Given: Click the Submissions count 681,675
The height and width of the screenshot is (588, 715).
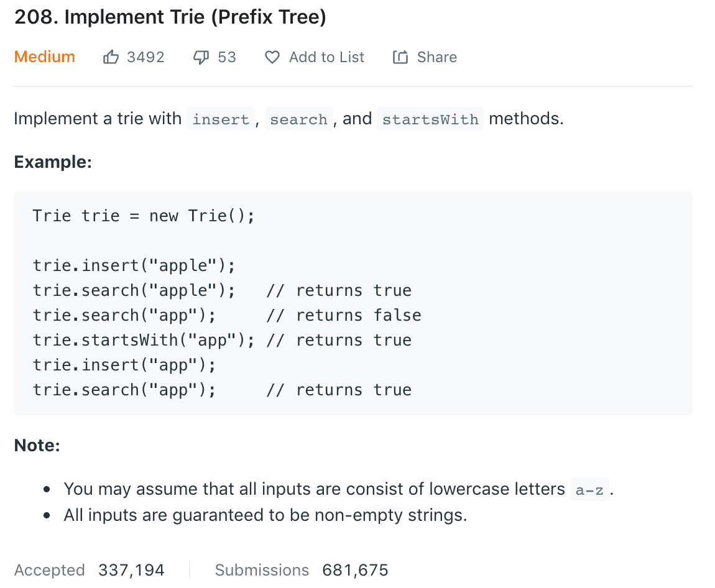Looking at the screenshot, I should (x=355, y=570).
